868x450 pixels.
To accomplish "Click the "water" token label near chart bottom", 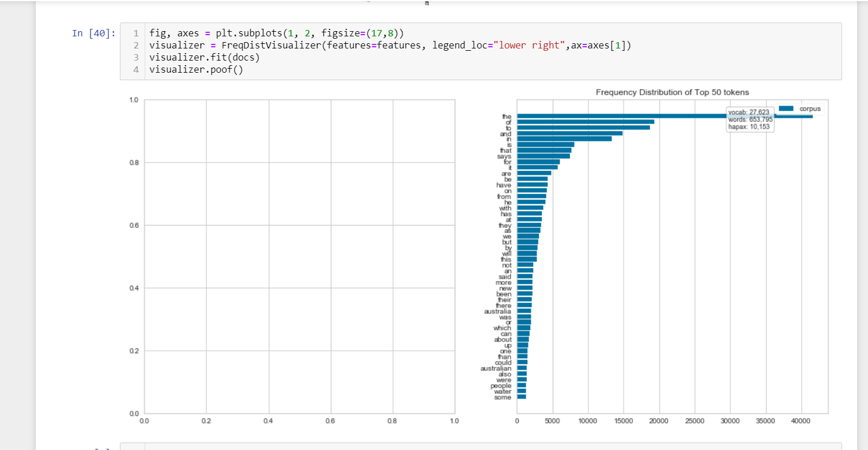I will pos(503,391).
